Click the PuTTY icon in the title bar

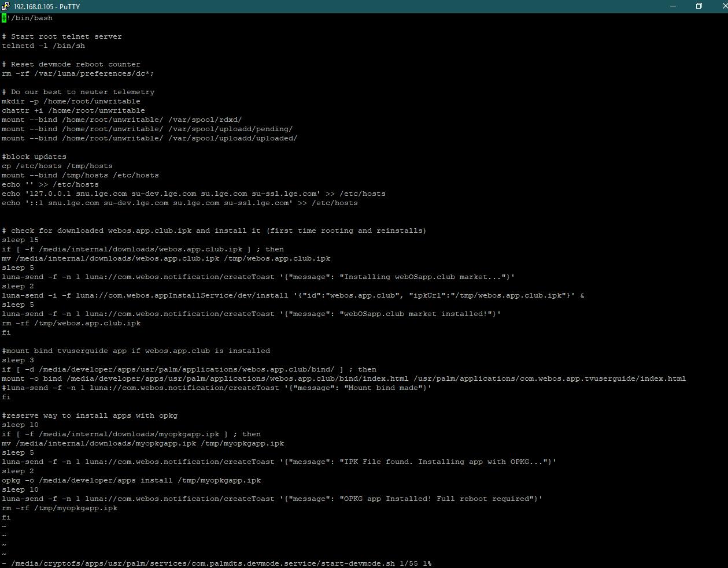point(6,6)
